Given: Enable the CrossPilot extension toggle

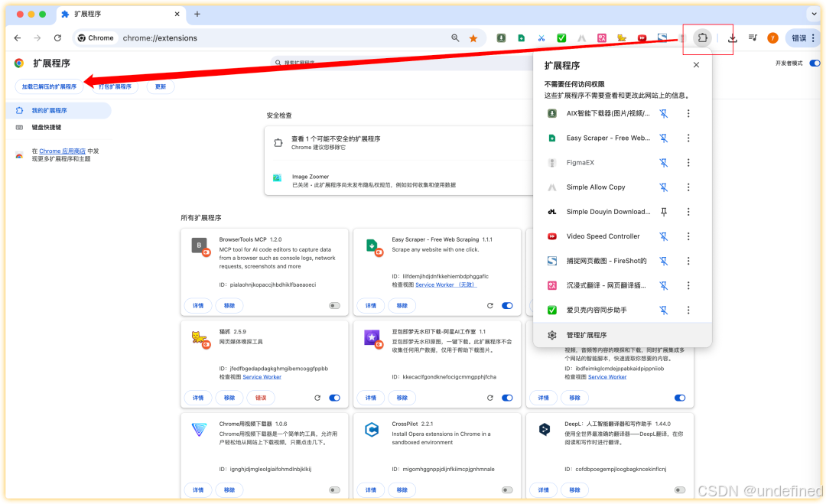Looking at the screenshot, I should pyautogui.click(x=507, y=489).
